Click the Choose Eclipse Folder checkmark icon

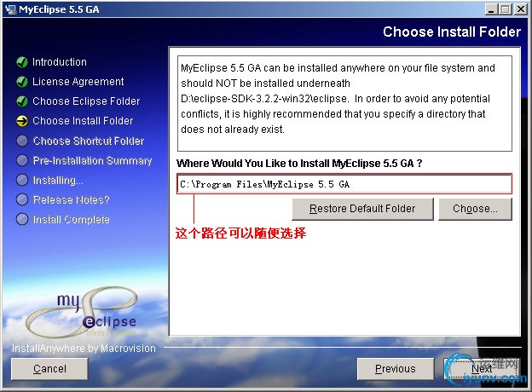click(22, 101)
